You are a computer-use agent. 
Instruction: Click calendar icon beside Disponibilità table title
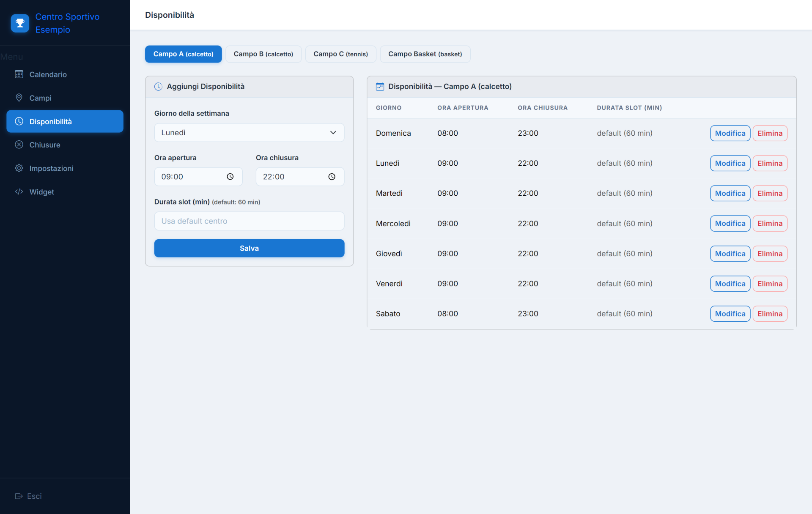pyautogui.click(x=380, y=86)
